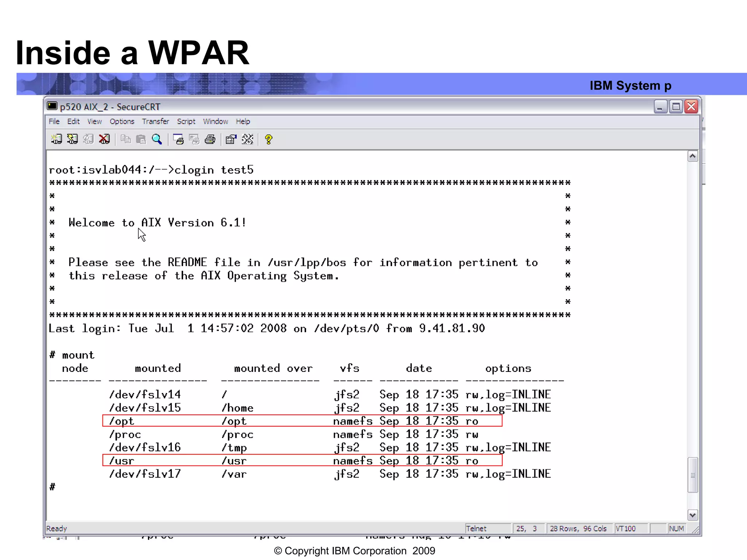This screenshot has height=560, width=747.
Task: Click '/dev/fslv15' in the mount table
Action: tap(145, 408)
